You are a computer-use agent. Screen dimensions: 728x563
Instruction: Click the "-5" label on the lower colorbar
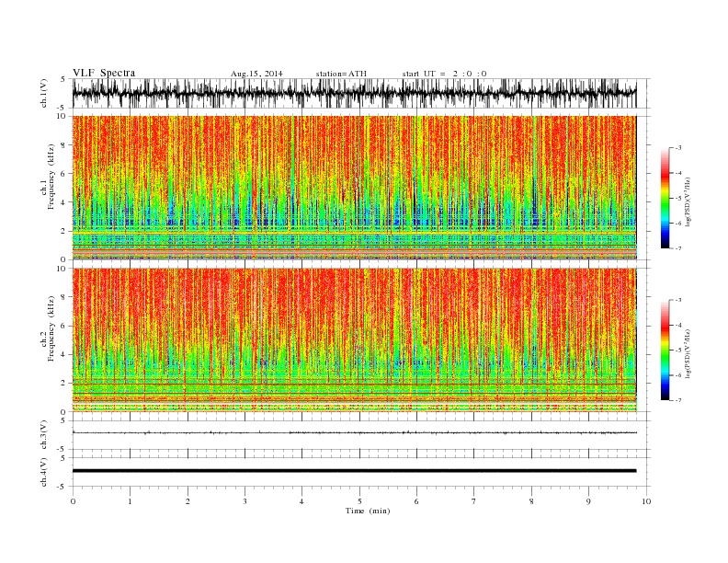point(678,350)
